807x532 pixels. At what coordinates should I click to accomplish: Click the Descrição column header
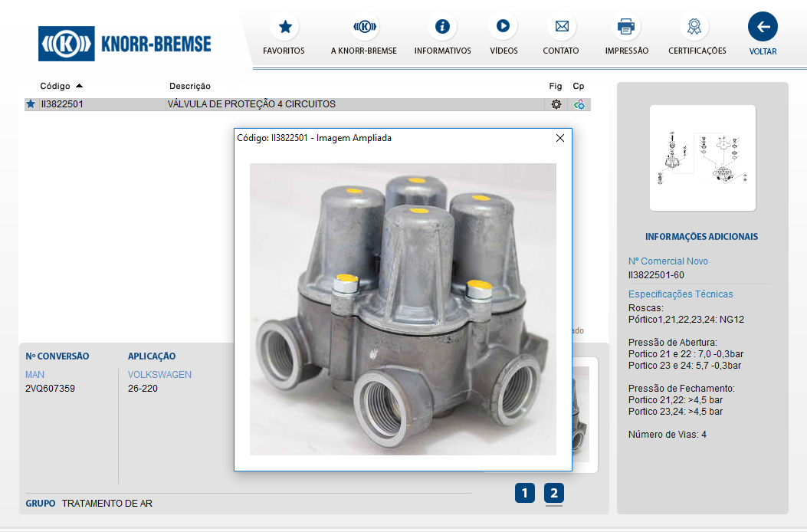tap(189, 86)
